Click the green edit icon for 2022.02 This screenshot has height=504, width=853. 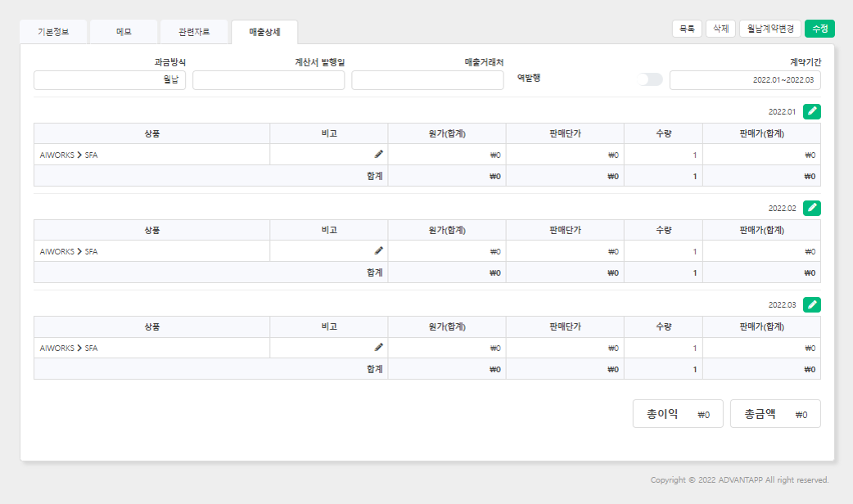pos(811,209)
